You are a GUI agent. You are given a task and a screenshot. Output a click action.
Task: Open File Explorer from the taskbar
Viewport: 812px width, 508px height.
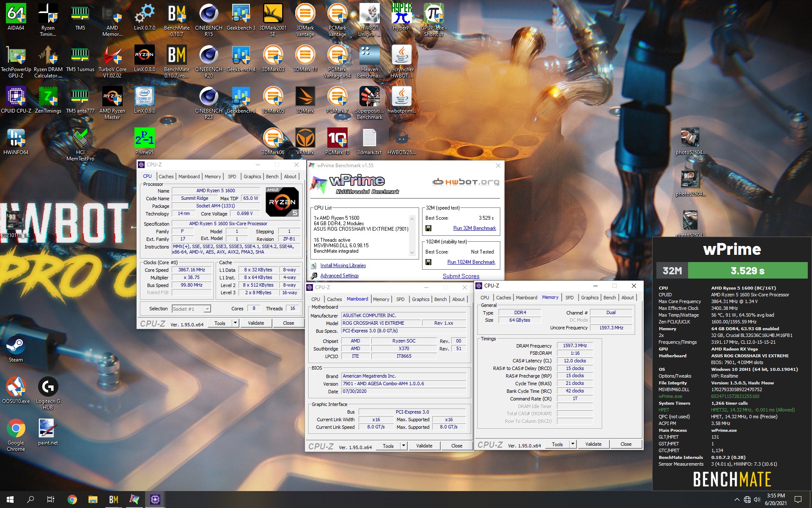(x=93, y=500)
